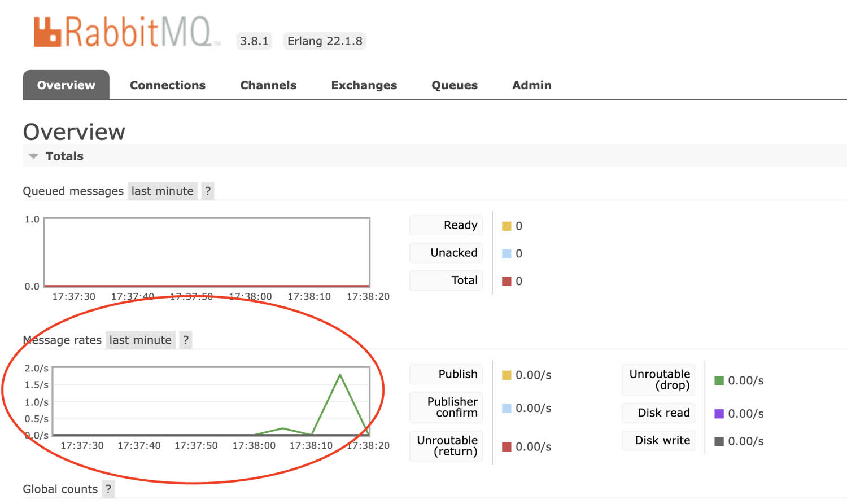Click the gray Disk write swatch
The width and height of the screenshot is (847, 504).
[719, 441]
